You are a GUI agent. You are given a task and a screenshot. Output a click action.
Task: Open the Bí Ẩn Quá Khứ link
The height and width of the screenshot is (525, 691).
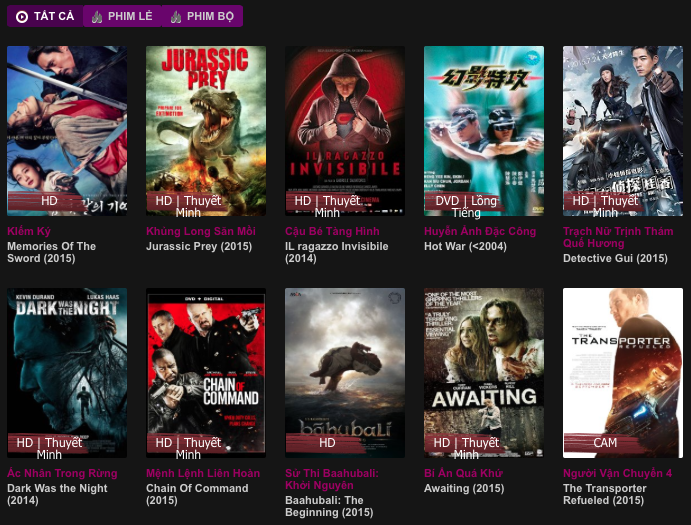(x=463, y=474)
